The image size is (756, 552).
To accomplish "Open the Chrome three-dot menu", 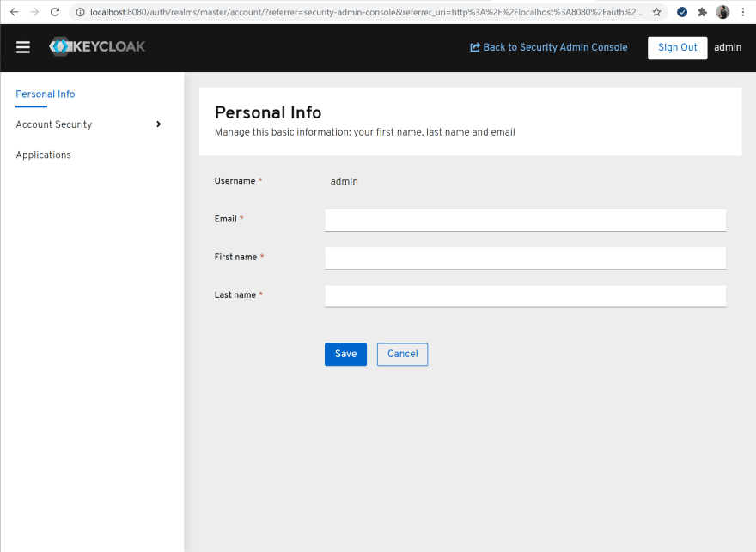I will (x=743, y=12).
